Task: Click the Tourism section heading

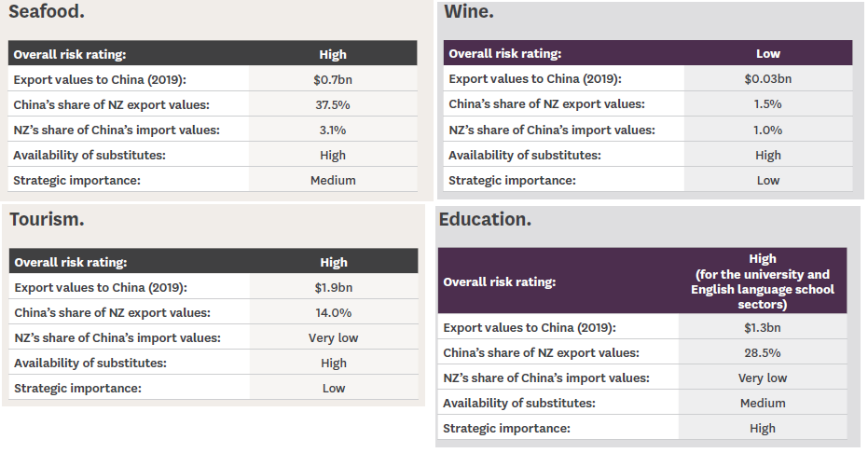Action: pos(47,220)
